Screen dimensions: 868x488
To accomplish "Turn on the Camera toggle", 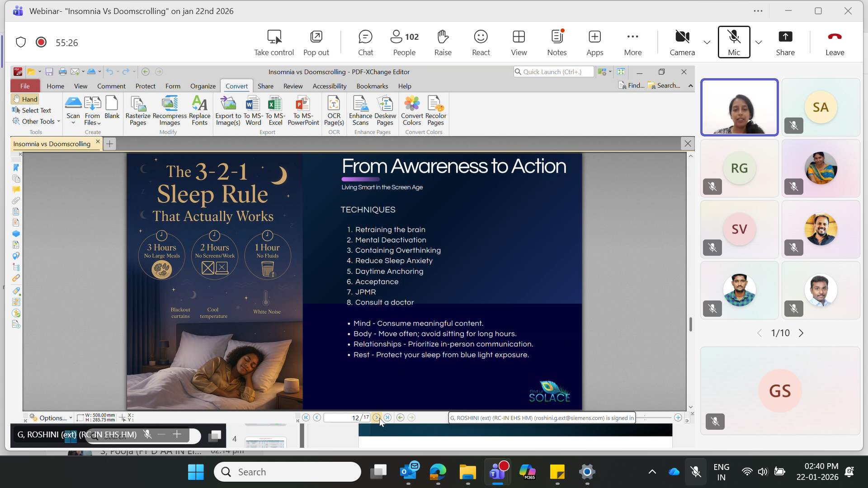I will [682, 42].
